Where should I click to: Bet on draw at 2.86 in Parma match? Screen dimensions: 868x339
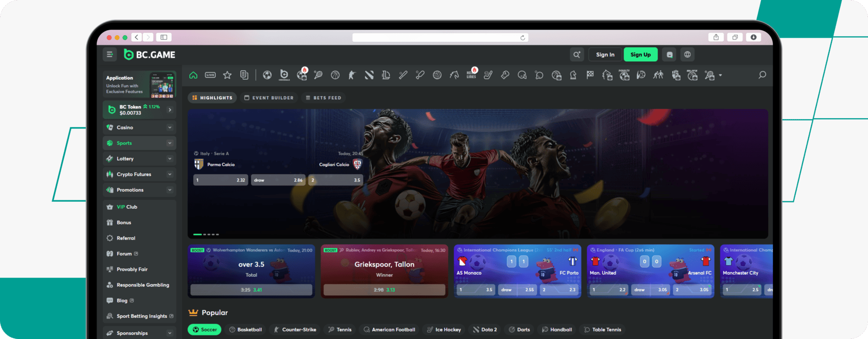point(278,180)
